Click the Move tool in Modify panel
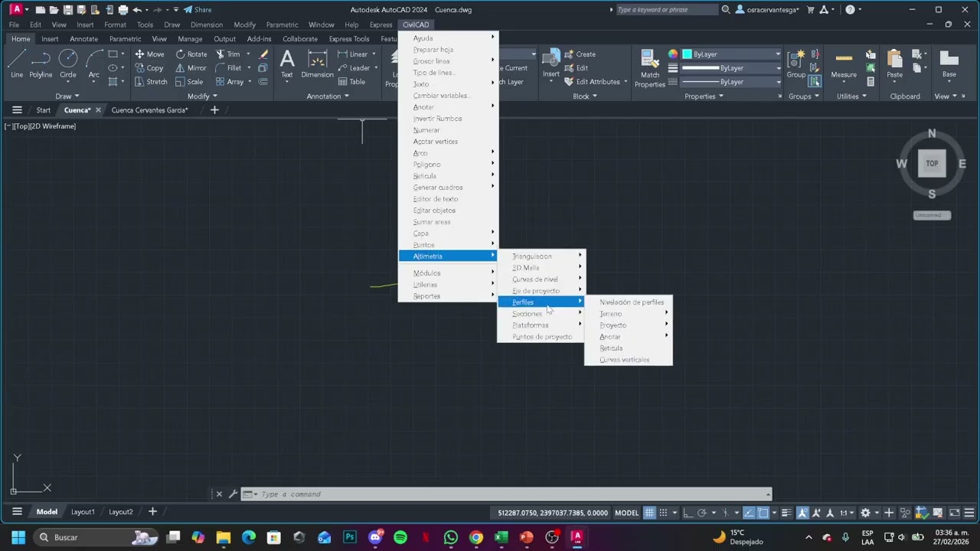Image resolution: width=980 pixels, height=551 pixels. (x=149, y=54)
